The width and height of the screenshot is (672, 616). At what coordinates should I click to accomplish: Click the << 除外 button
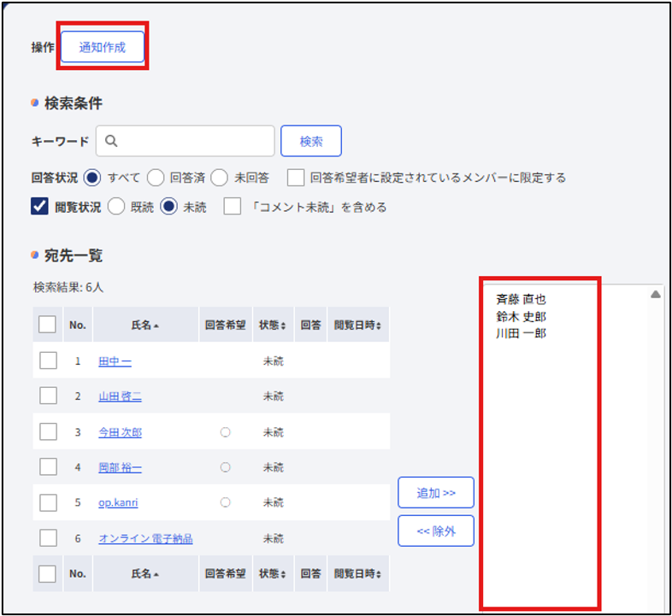436,531
